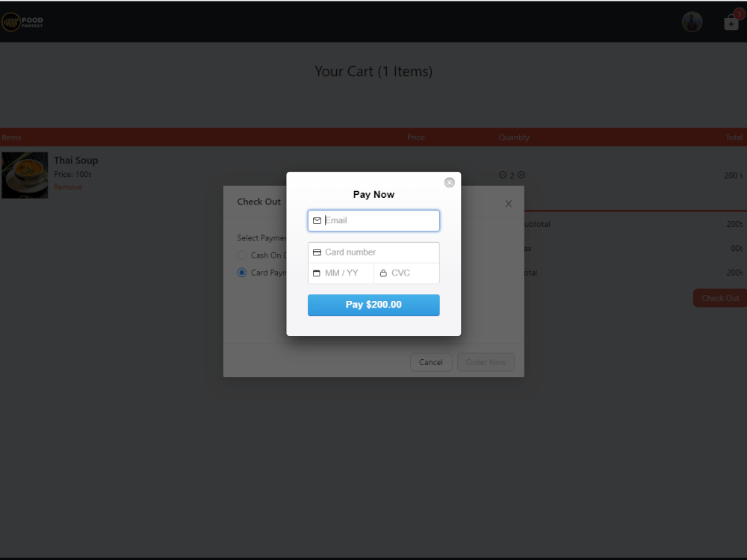Open the Thai Soup product thumbnail

25,175
